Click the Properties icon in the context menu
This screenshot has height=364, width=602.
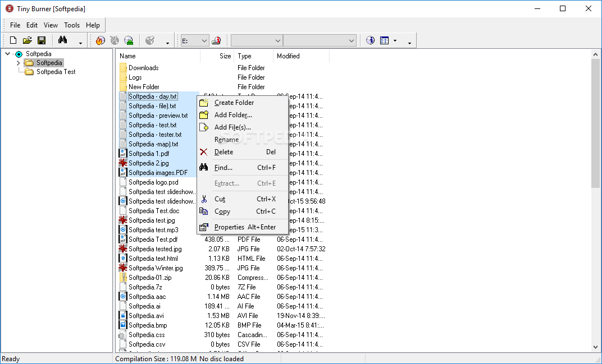(x=204, y=227)
